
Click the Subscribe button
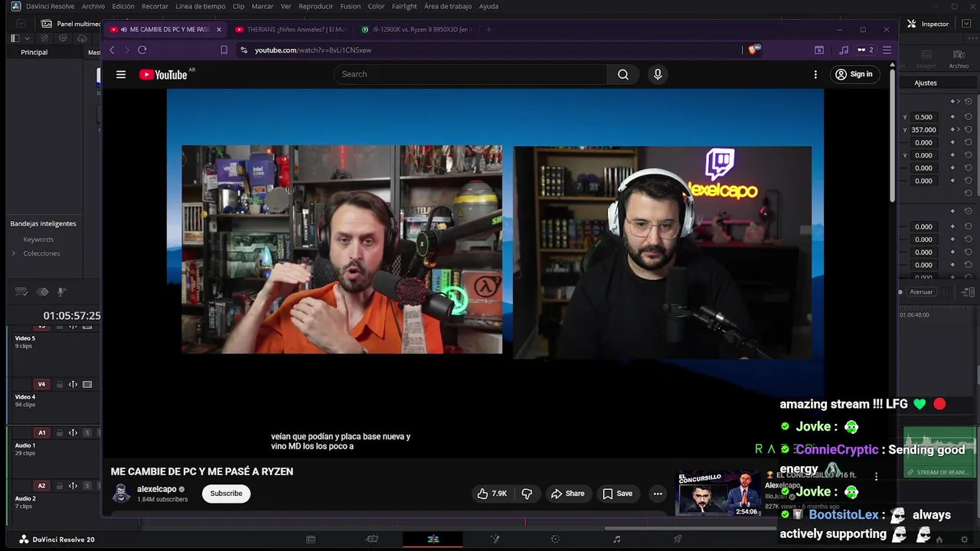point(226,494)
